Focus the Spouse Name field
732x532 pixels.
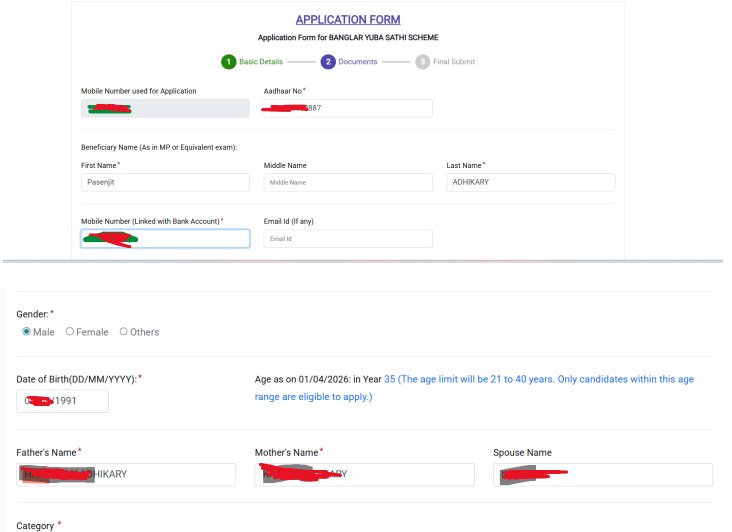coord(602,474)
